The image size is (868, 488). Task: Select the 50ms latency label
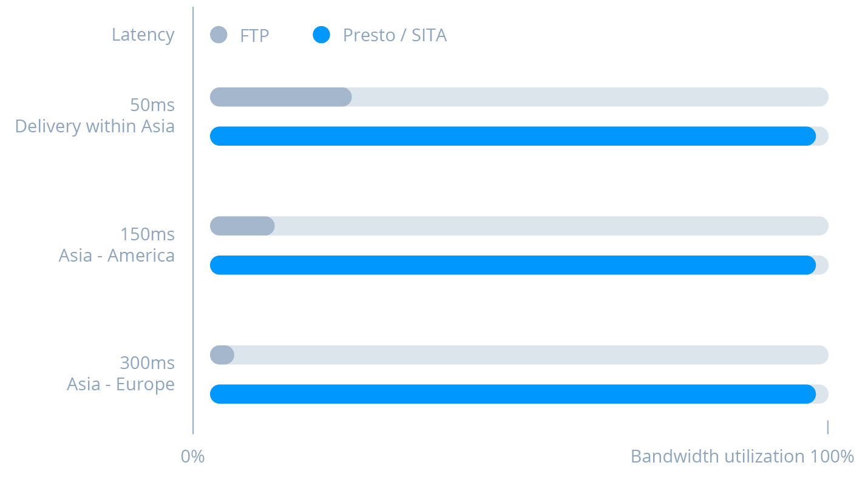coord(152,105)
